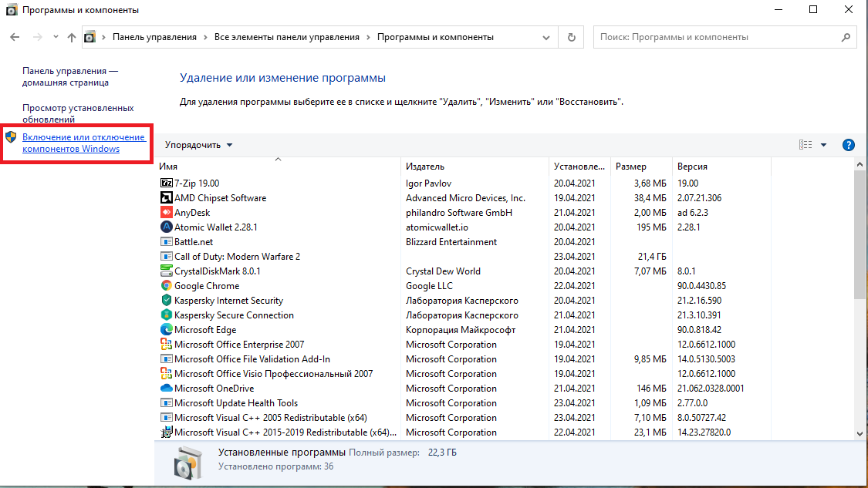Viewport: 868px width, 488px height.
Task: Click the refresh button beside address bar
Action: (x=571, y=37)
